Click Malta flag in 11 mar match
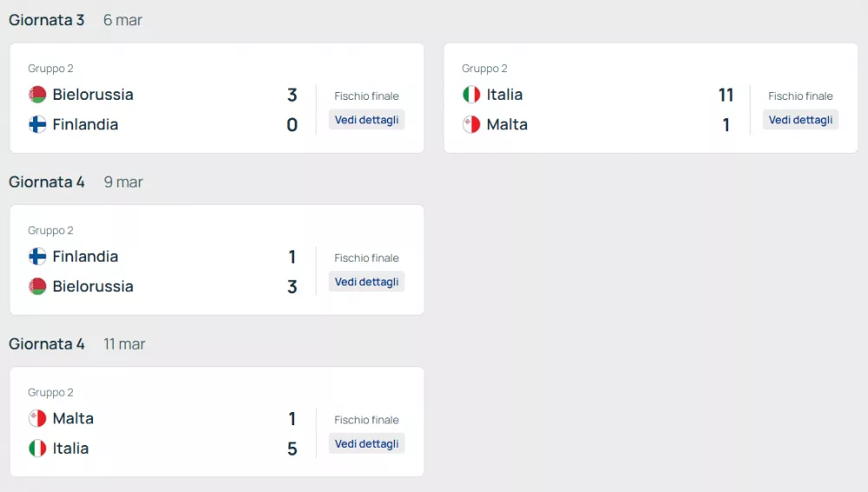Image resolution: width=868 pixels, height=492 pixels. tap(37, 419)
